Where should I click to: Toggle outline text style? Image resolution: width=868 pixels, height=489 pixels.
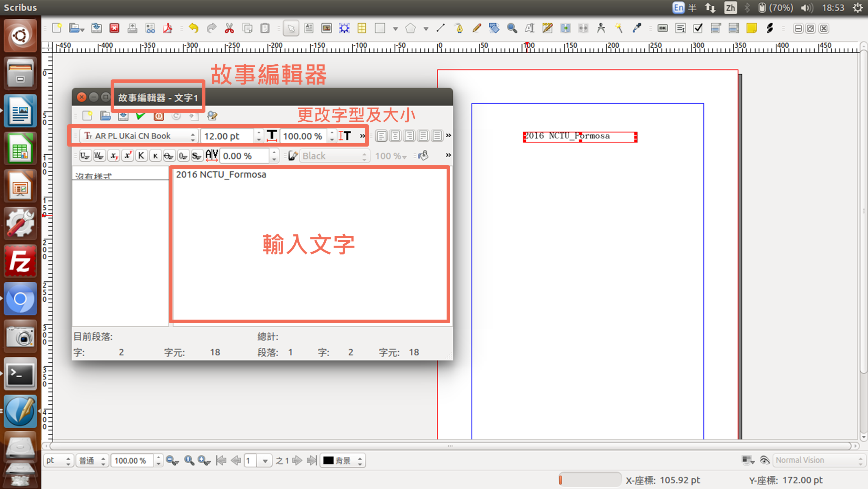pyautogui.click(x=183, y=156)
